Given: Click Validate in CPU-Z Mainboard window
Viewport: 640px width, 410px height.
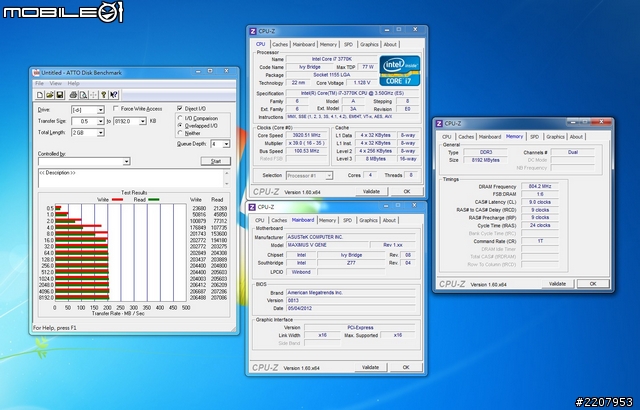Looking at the screenshot, I should [x=370, y=367].
